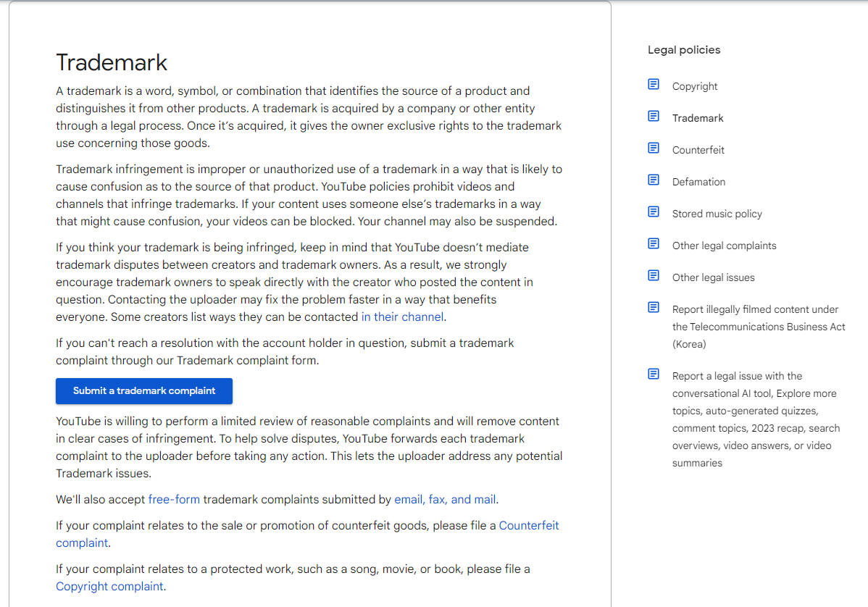Click the document icon beside Report illegally filmed content
Viewport: 868px width, 607px height.
[x=654, y=308]
